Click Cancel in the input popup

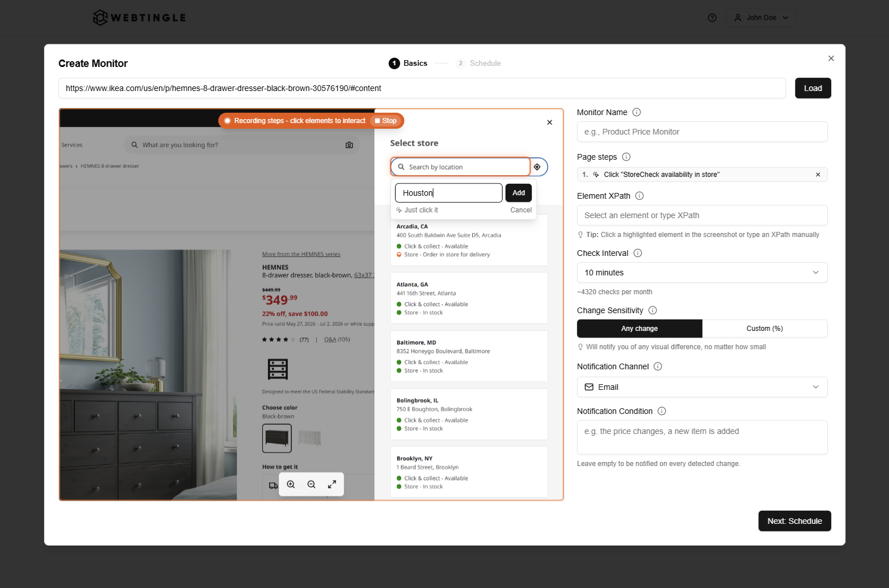pyautogui.click(x=521, y=210)
